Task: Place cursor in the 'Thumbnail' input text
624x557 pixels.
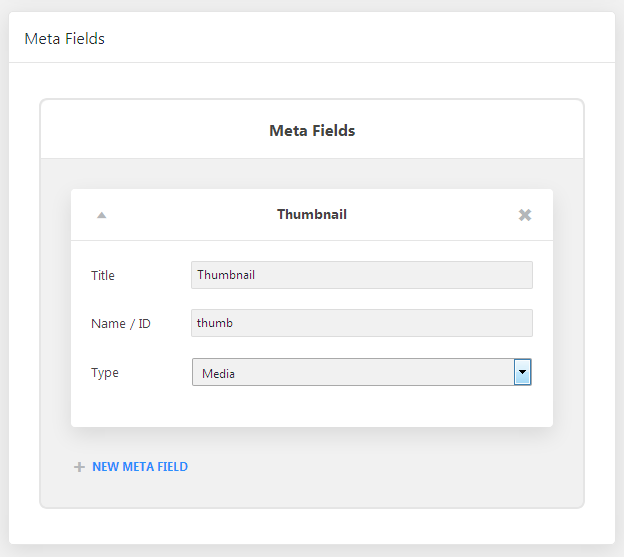Action: [226, 275]
